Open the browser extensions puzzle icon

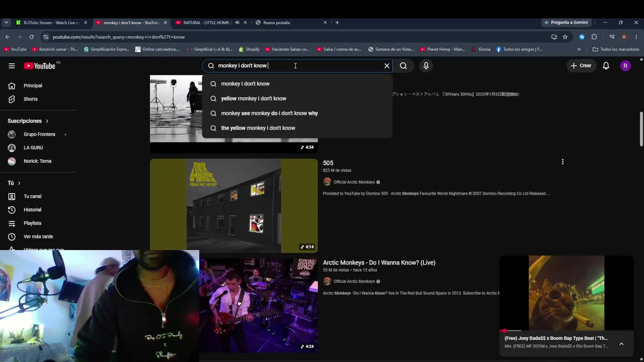(594, 37)
